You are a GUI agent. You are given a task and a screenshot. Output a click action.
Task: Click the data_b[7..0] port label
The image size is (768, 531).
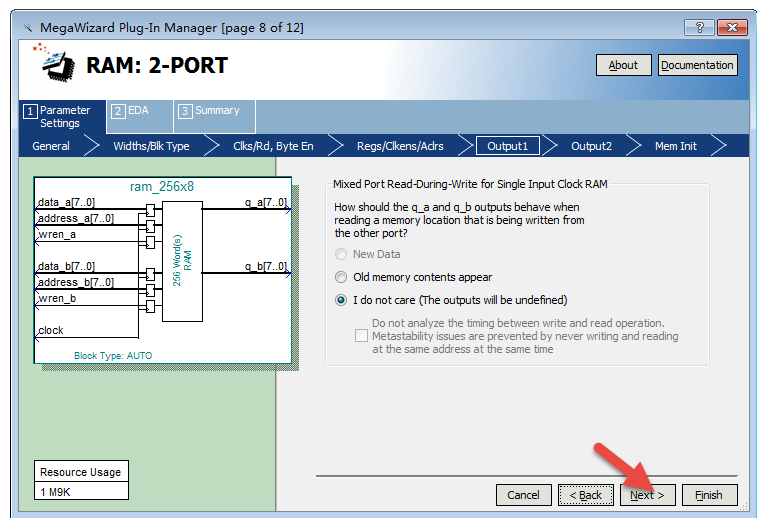pos(66,266)
